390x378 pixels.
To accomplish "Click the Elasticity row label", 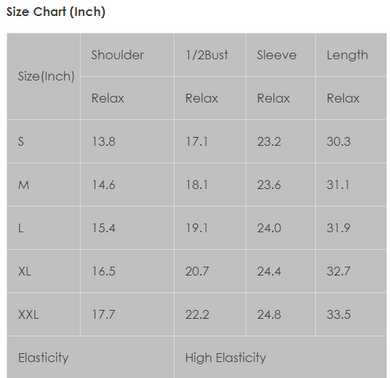I will [x=43, y=358].
